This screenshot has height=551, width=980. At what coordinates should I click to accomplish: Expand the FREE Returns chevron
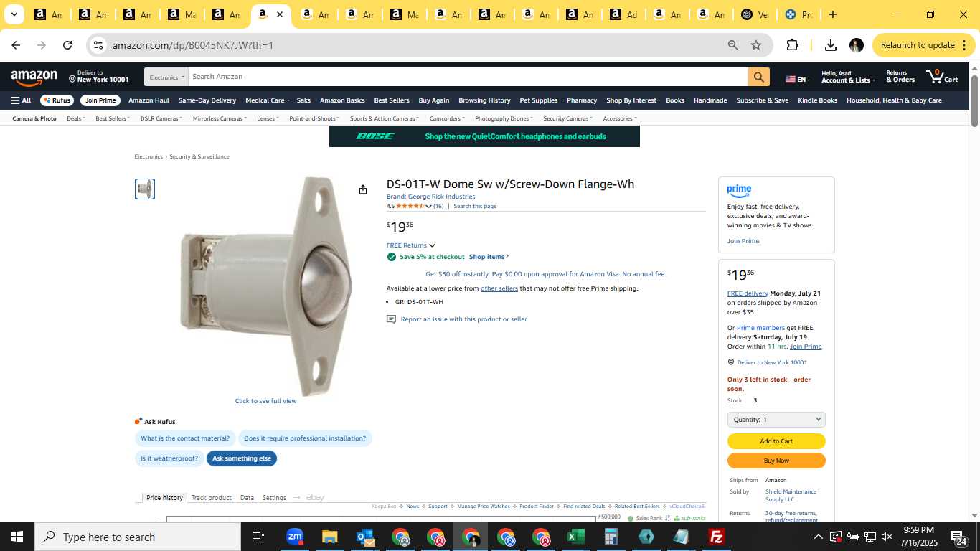[432, 245]
